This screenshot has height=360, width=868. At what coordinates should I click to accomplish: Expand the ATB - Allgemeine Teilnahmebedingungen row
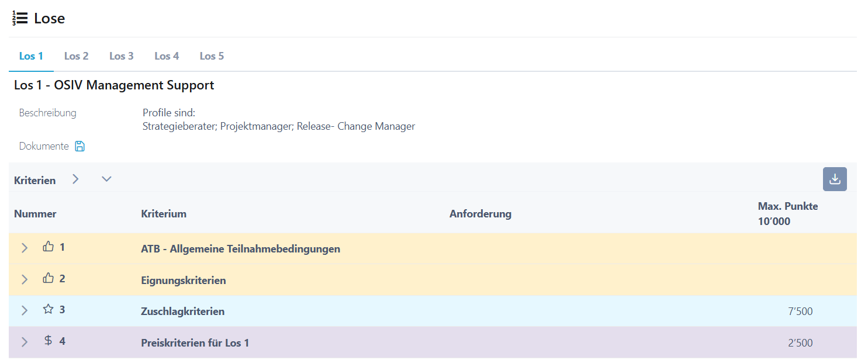(24, 248)
